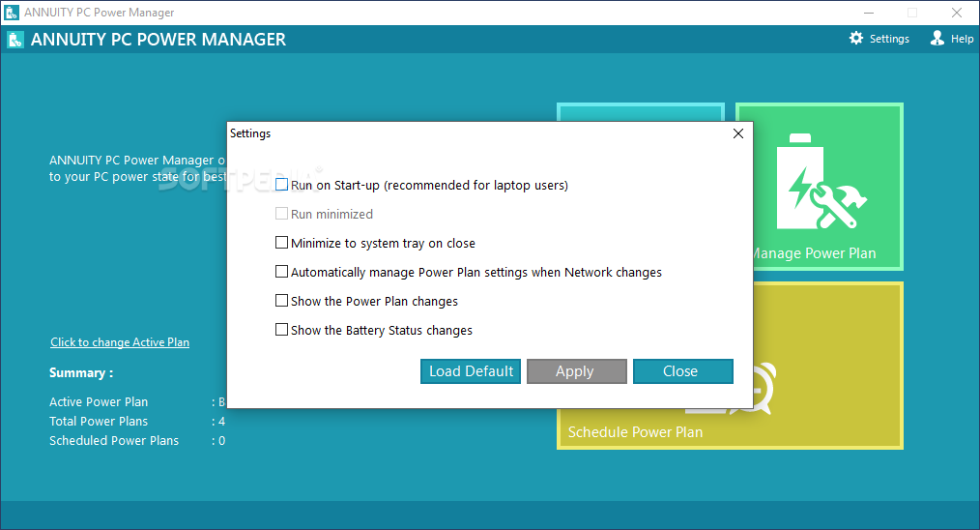Close the ANNUITY PC Power Manager window

click(x=956, y=13)
